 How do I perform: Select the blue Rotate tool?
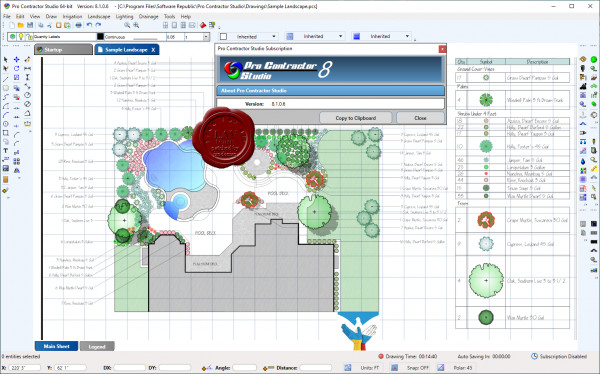(x=16, y=69)
